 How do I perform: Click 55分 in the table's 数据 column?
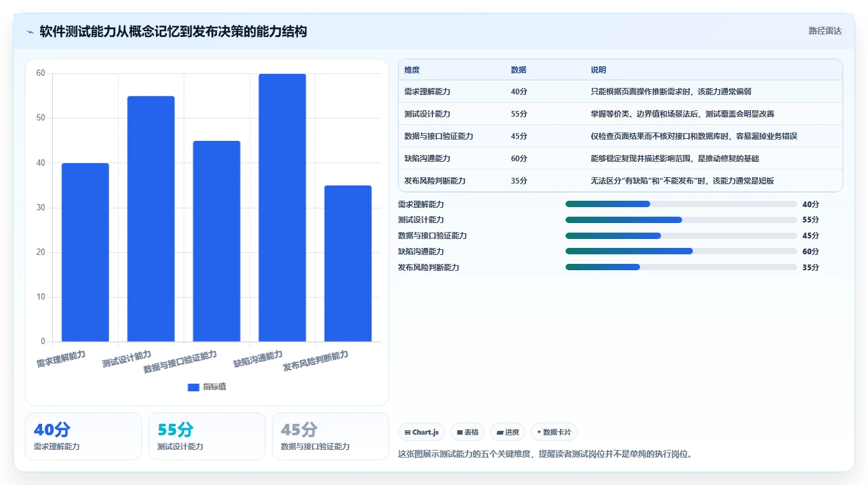coord(519,114)
